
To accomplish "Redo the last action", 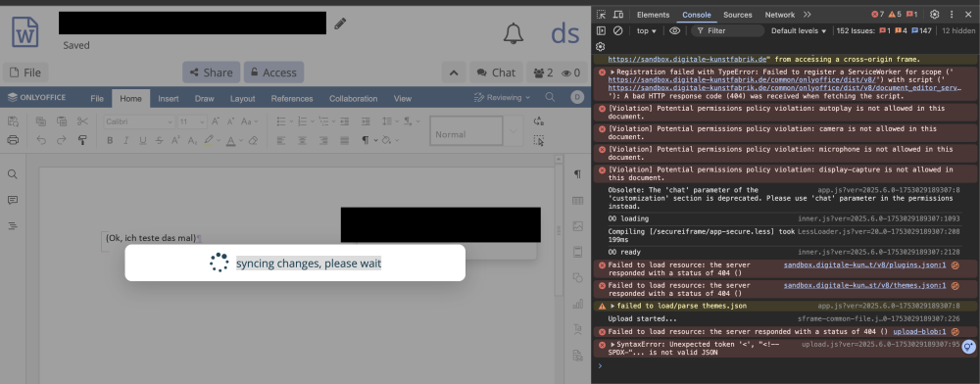I will pos(61,140).
